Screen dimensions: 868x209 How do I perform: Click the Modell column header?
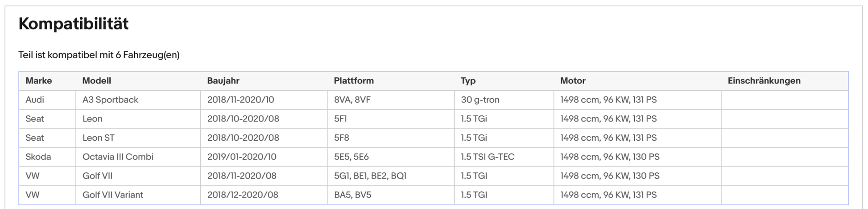coord(96,81)
